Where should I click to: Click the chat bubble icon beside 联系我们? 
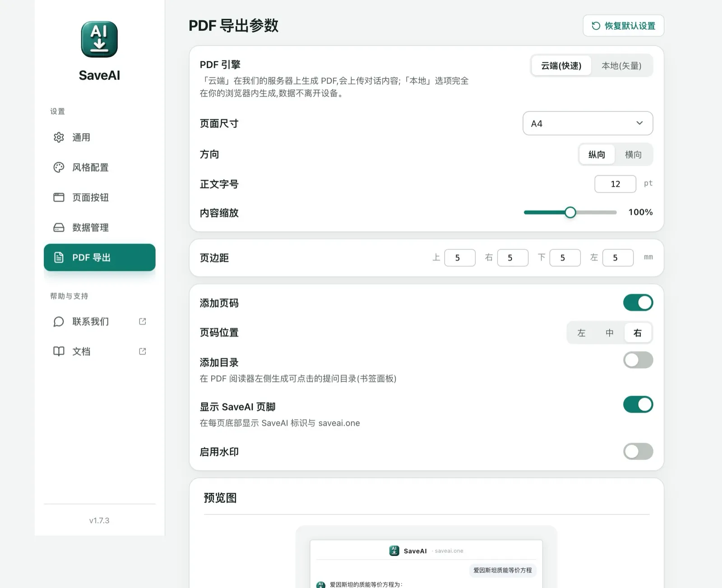tap(59, 321)
